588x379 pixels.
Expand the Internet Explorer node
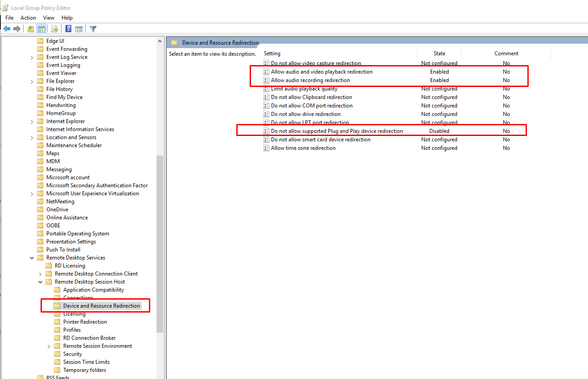coord(32,122)
